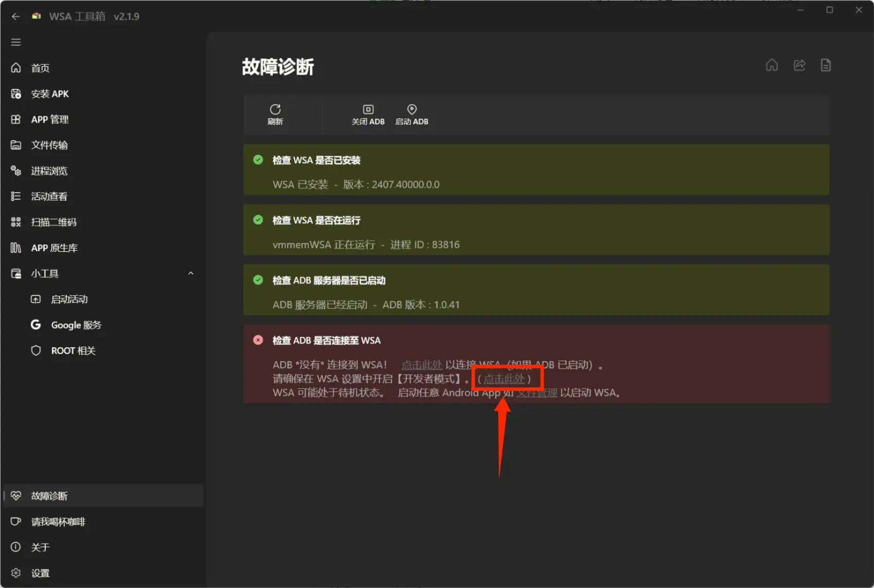Open the 首页 home page

(103, 68)
